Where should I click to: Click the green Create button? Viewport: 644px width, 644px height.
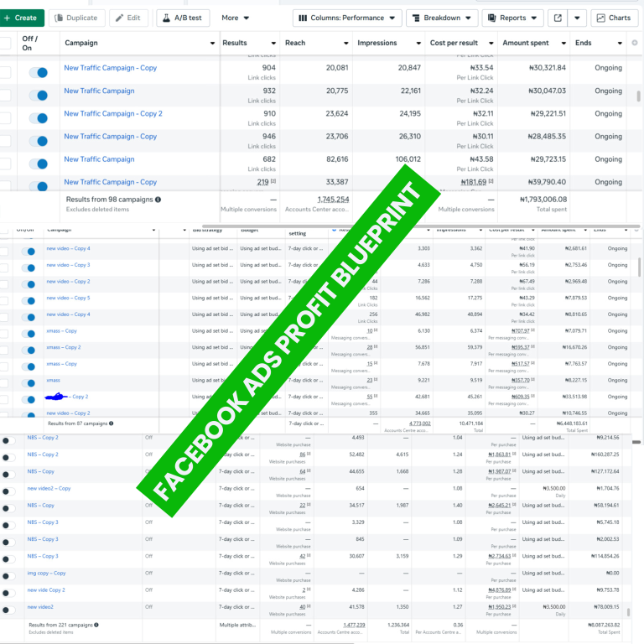coord(20,18)
